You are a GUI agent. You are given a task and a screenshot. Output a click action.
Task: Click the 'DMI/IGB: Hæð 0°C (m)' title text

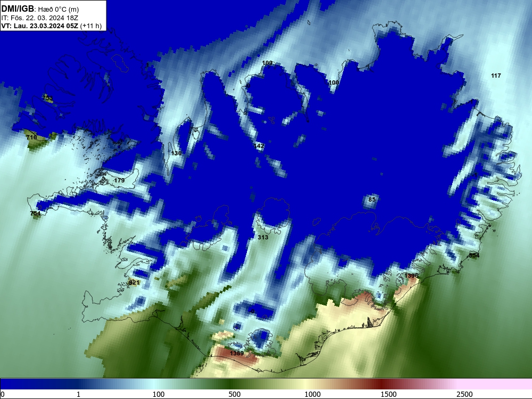click(x=40, y=9)
